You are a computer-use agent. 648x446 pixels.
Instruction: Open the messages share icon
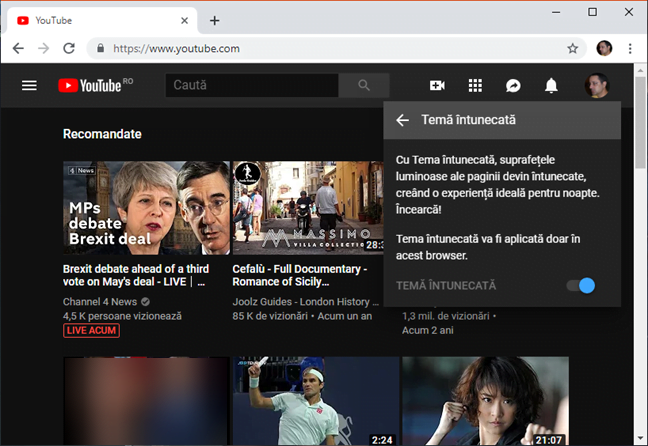coord(513,86)
